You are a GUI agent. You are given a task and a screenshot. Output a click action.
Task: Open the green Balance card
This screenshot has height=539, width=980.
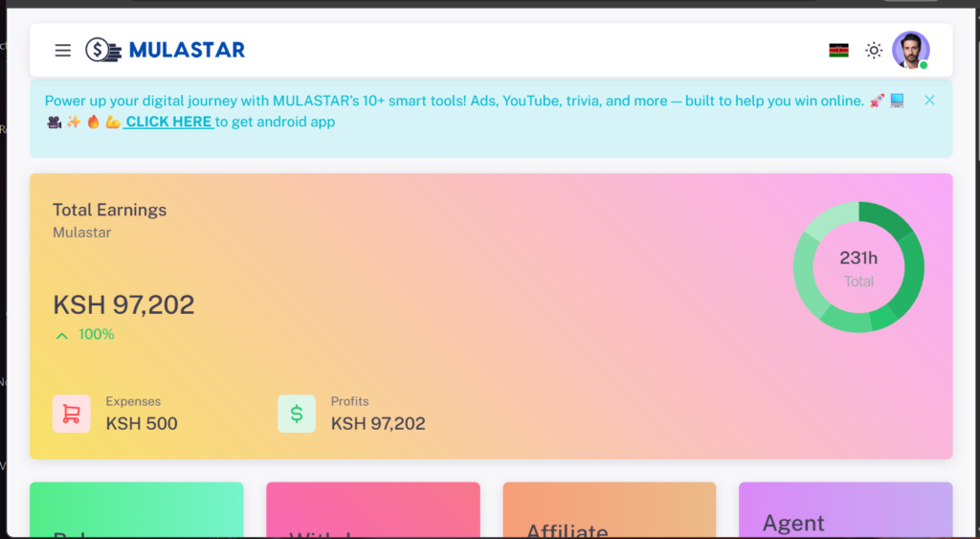click(x=137, y=510)
